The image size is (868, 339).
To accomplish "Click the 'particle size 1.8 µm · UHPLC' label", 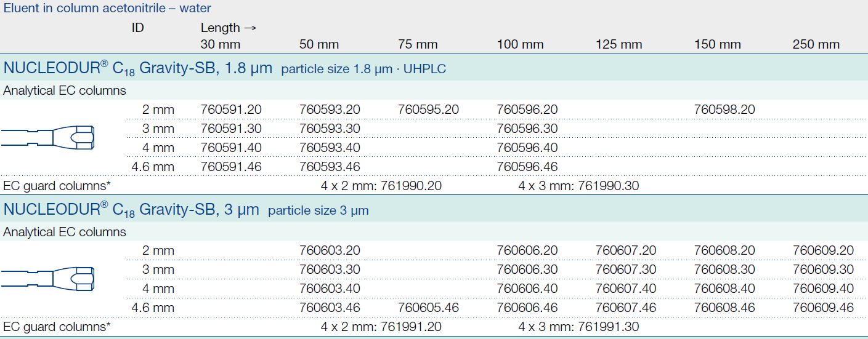I will [x=363, y=70].
